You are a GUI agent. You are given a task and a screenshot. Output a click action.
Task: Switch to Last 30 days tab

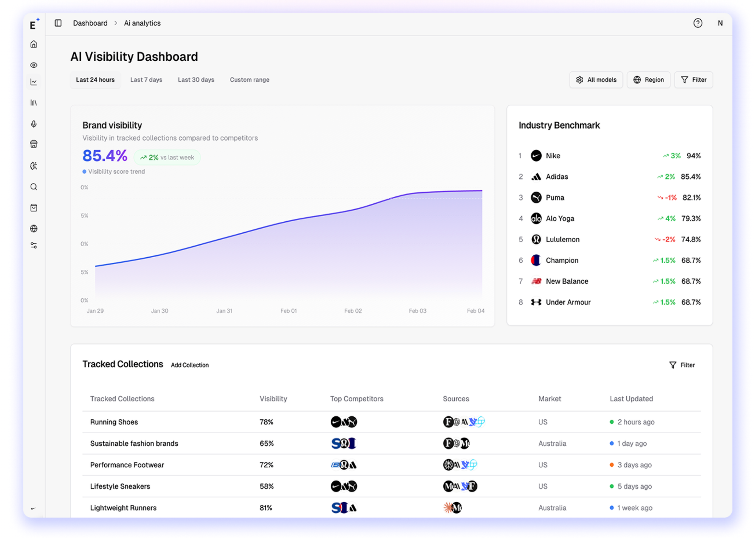tap(196, 80)
